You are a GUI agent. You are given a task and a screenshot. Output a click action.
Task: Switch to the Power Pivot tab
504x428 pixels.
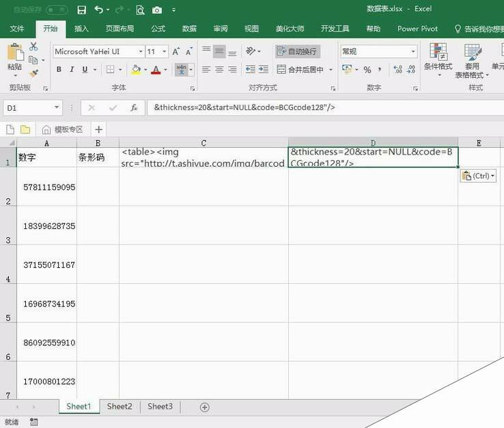[417, 29]
